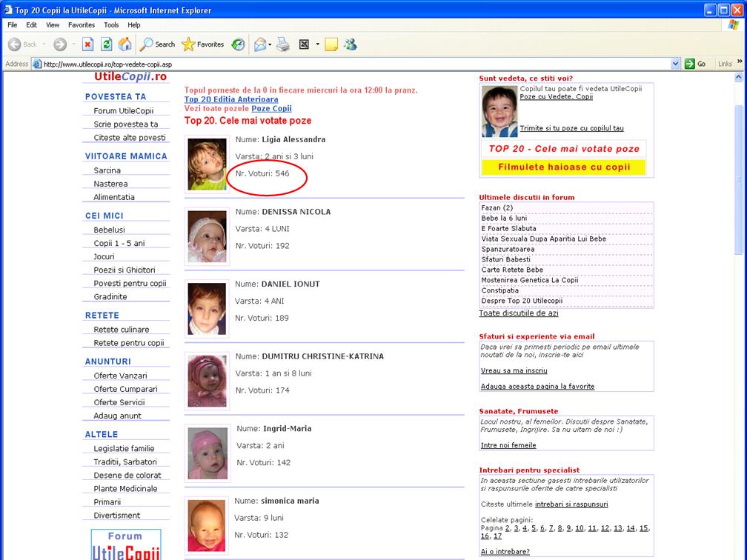Click the Messenger people icon

[350, 44]
